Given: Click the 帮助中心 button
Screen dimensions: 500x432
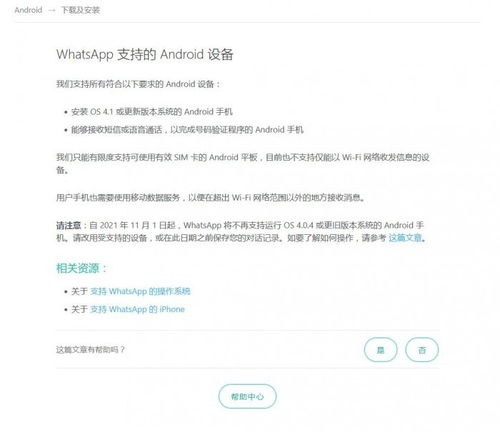Looking at the screenshot, I should click(x=247, y=396).
